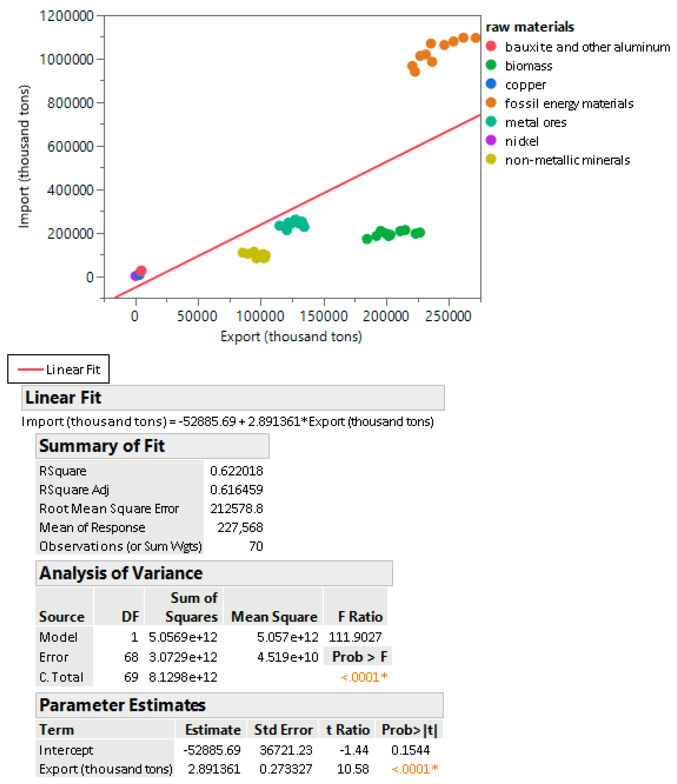Click the x-axis tick label 250000
Viewport: 677px width, 784px height.
pyautogui.click(x=448, y=316)
